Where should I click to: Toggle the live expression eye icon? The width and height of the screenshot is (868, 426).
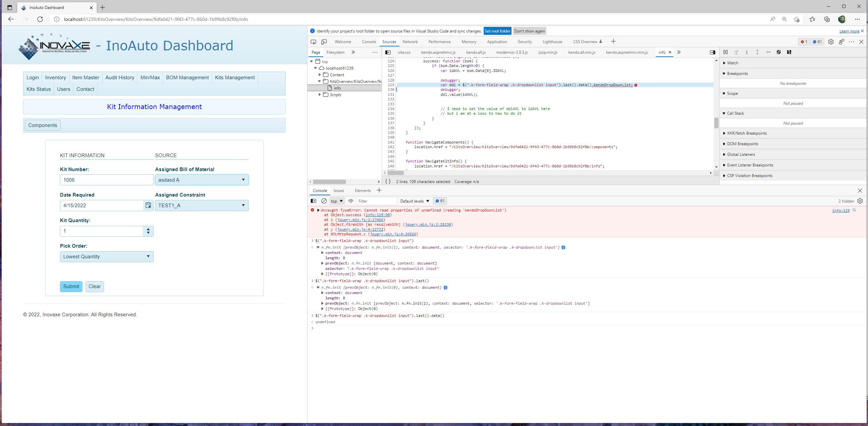(x=351, y=201)
